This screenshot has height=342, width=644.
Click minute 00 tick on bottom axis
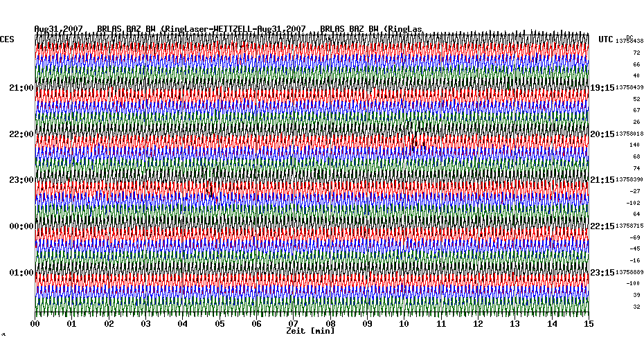(x=35, y=324)
